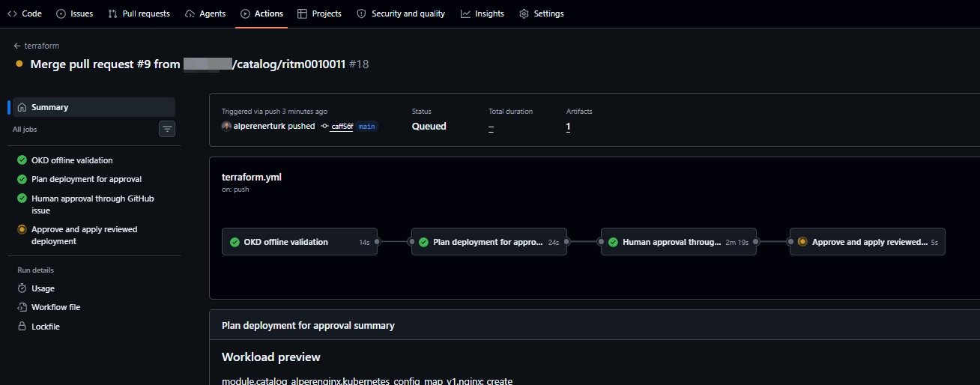Open the Code tab
Viewport: 980px width, 385px height.
tap(25, 13)
